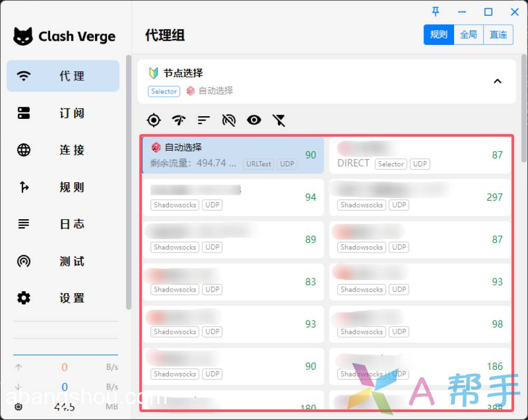
Task: Select the 自动选择 URLTest node card
Action: point(232,155)
